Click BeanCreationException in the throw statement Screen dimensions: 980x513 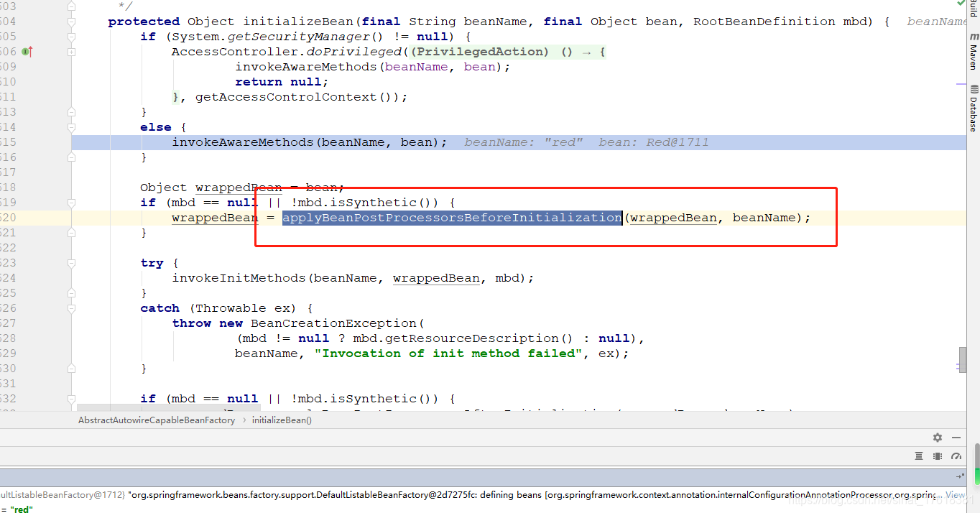tap(333, 323)
